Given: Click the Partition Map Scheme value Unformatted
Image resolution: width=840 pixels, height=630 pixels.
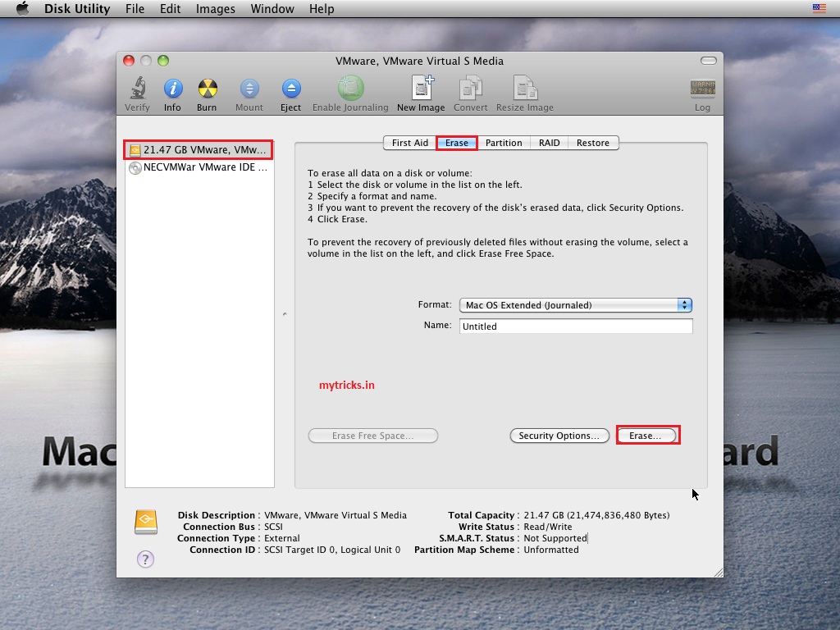Looking at the screenshot, I should point(551,550).
